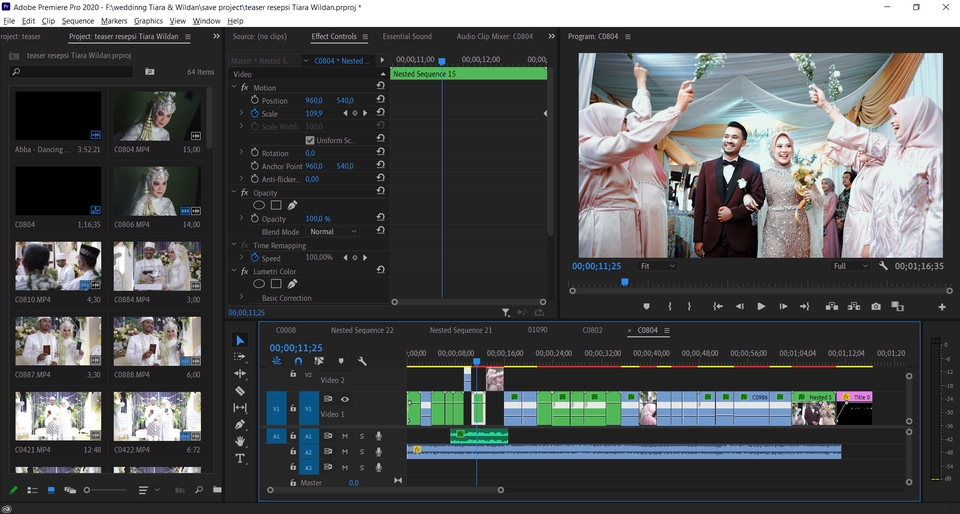This screenshot has width=960, height=514.
Task: Hide Video 1 track output eye
Action: click(345, 399)
